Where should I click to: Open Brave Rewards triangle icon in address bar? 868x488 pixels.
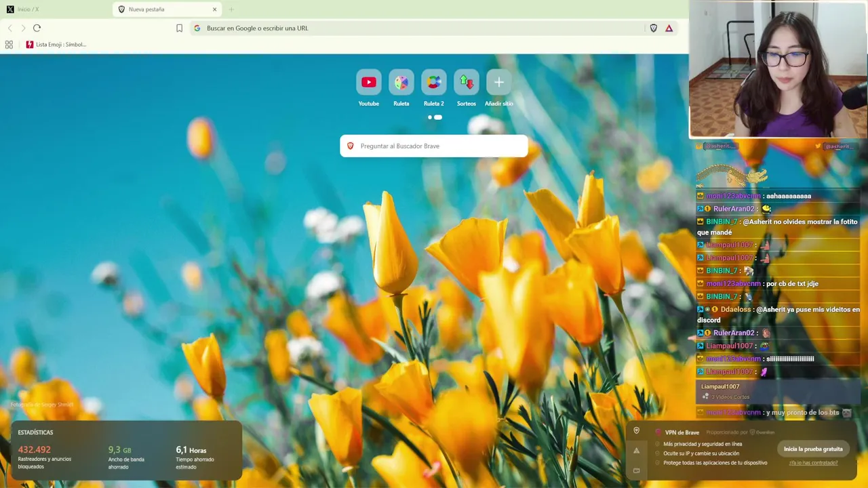669,28
